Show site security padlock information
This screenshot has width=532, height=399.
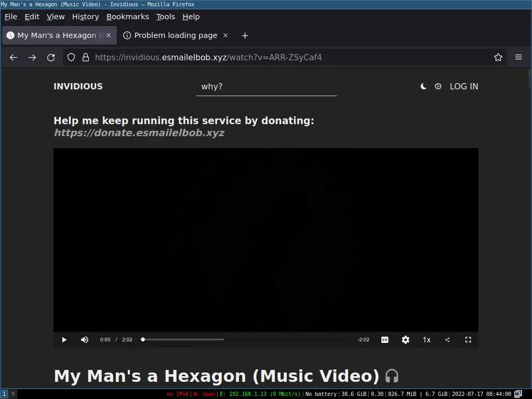[86, 57]
